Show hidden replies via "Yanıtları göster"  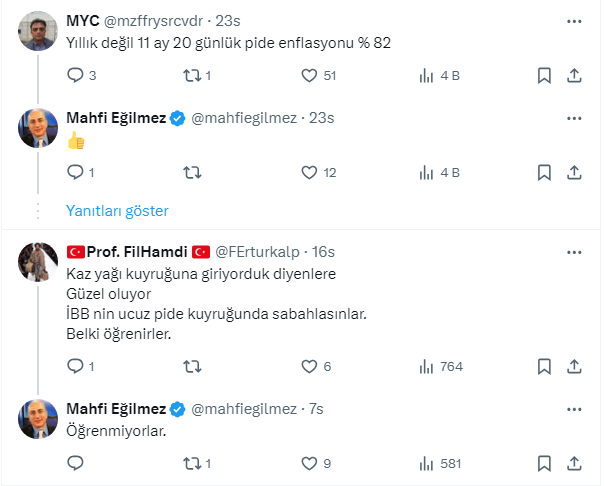click(x=117, y=211)
